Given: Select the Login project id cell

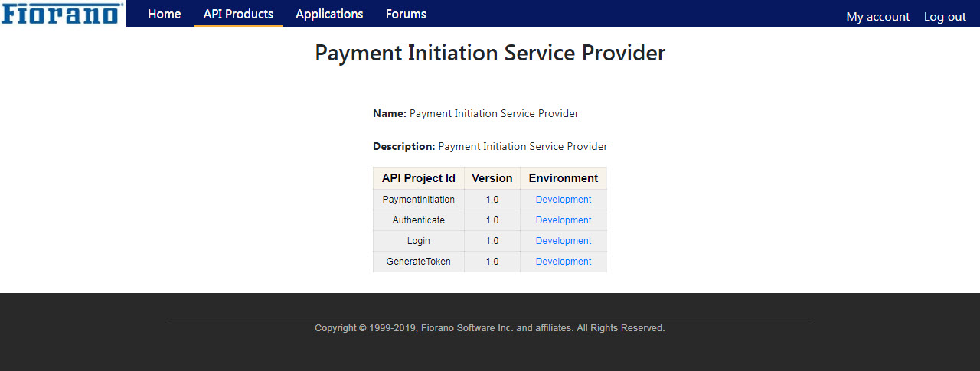Looking at the screenshot, I should coord(419,241).
